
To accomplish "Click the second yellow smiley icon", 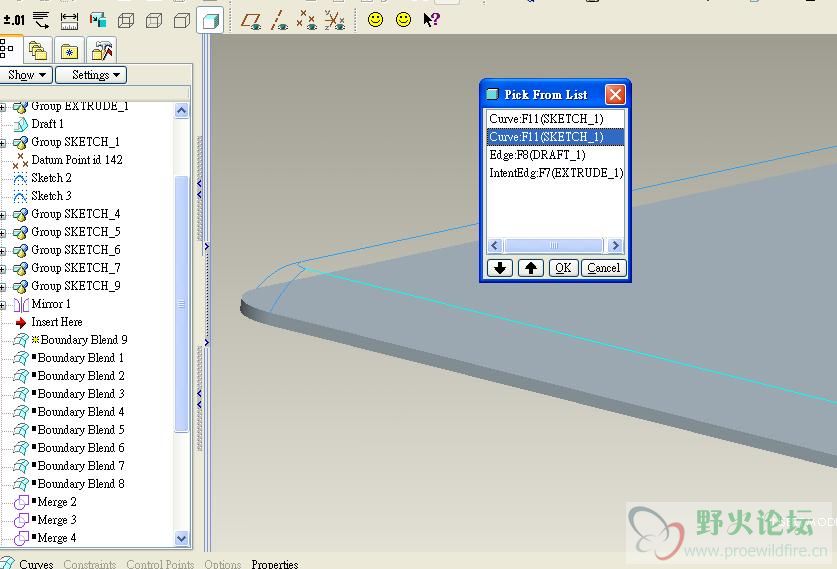I will point(404,20).
